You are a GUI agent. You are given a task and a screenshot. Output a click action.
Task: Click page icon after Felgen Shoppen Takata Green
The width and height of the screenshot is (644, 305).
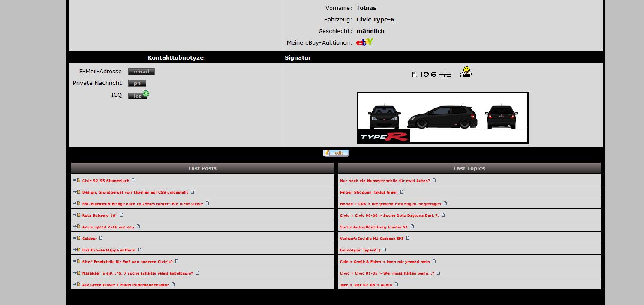(x=402, y=192)
